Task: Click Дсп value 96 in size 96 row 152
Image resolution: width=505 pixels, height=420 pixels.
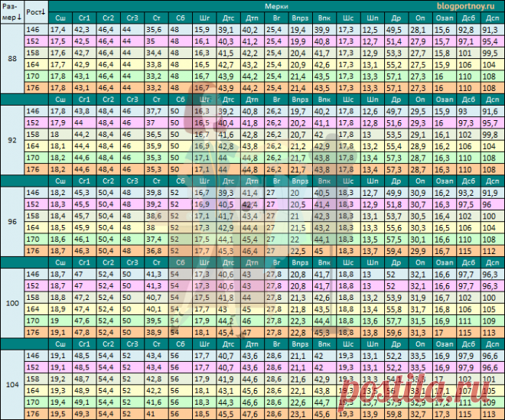Action: point(493,204)
